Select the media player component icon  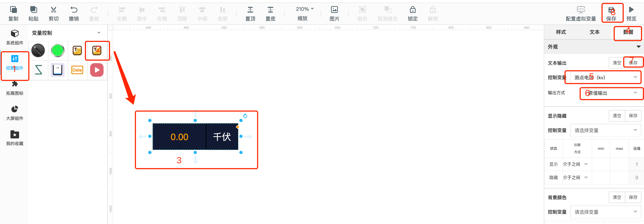click(95, 70)
